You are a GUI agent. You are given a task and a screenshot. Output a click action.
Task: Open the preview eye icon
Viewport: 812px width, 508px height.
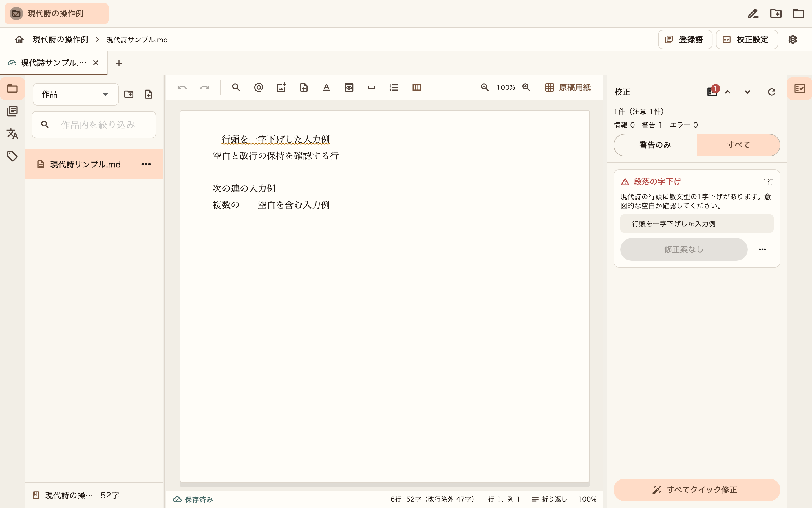pos(349,87)
